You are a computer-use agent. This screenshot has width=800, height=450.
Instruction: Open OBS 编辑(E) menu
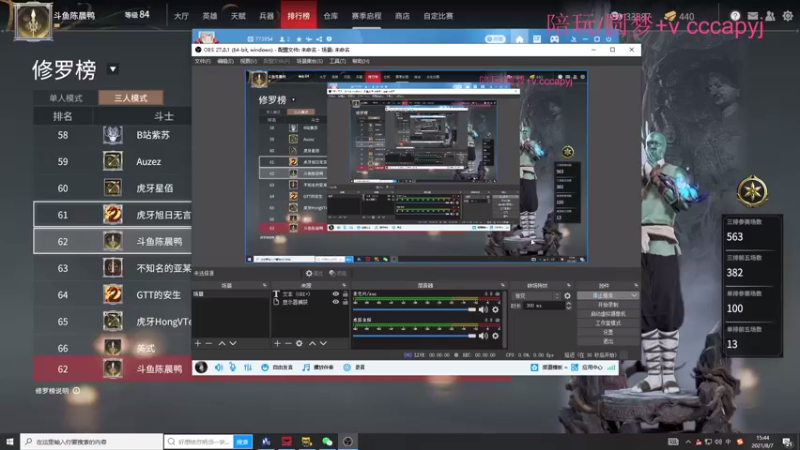(x=225, y=61)
